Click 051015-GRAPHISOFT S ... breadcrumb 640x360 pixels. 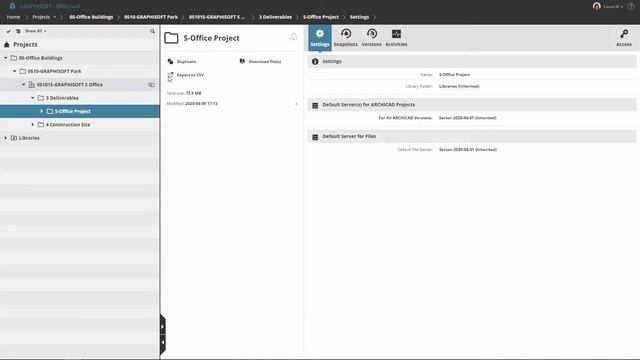pyautogui.click(x=217, y=17)
